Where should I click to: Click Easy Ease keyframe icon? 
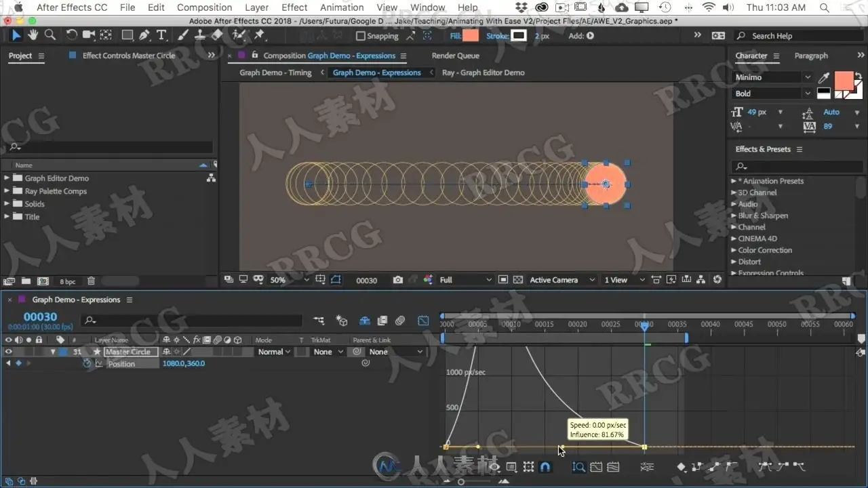[x=766, y=467]
